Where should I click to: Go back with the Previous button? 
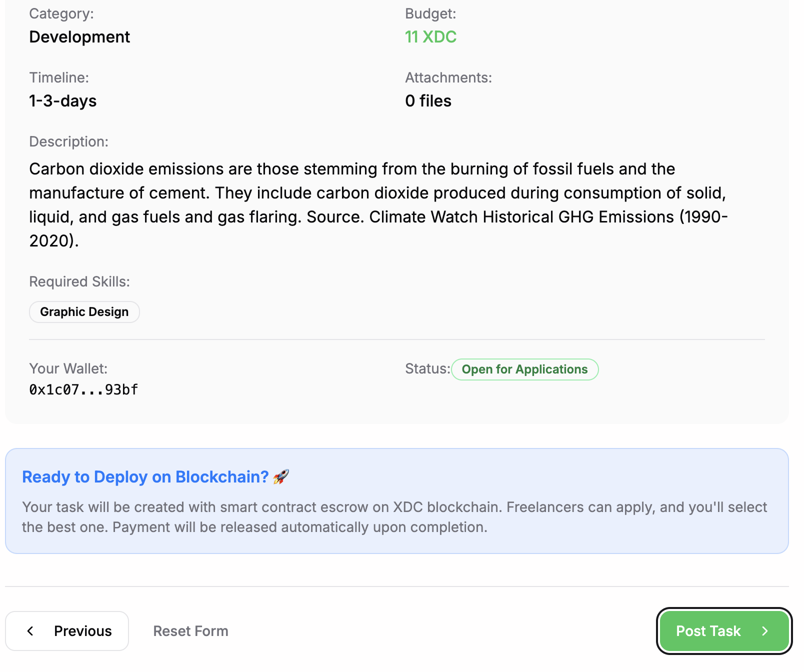(x=67, y=631)
